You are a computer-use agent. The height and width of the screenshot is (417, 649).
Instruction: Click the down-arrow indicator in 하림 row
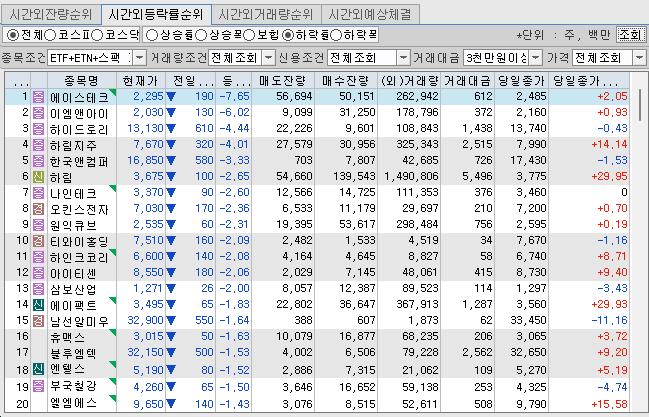pyautogui.click(x=171, y=177)
